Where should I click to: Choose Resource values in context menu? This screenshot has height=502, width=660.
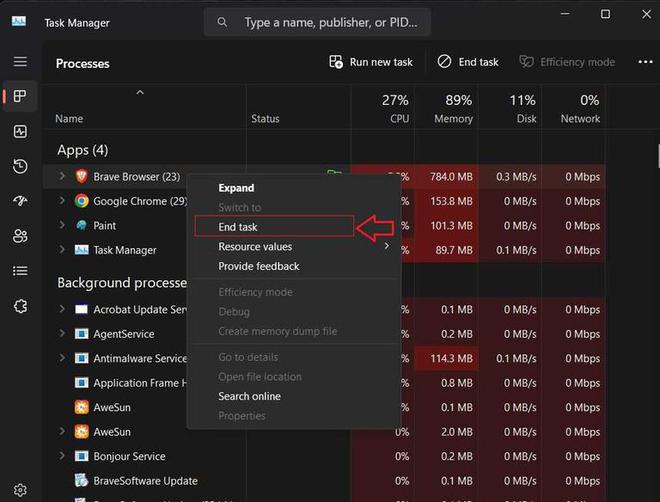click(293, 246)
